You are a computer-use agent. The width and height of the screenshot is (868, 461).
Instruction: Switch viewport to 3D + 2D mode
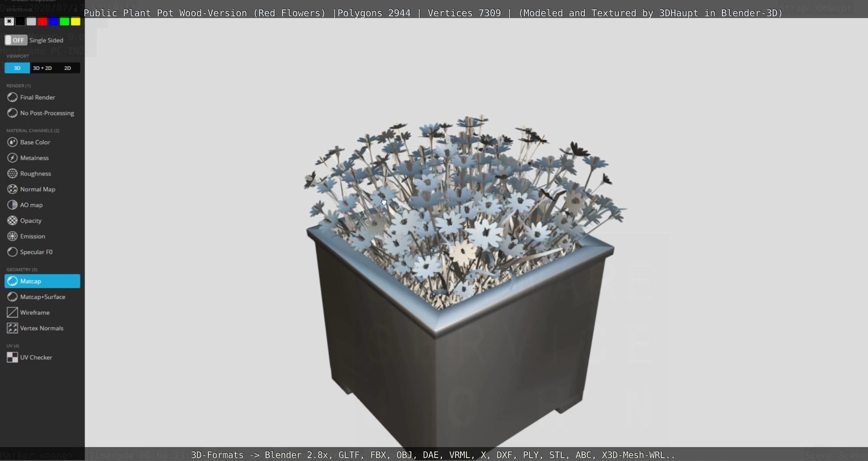[x=42, y=68]
